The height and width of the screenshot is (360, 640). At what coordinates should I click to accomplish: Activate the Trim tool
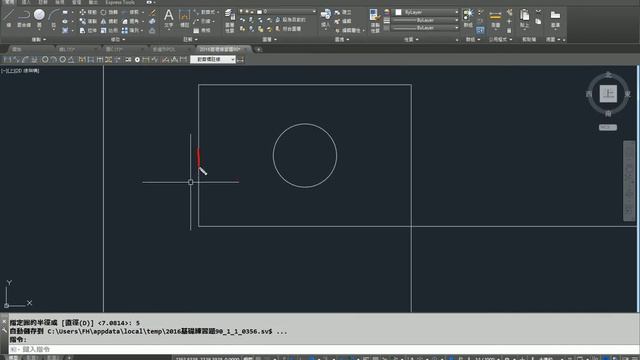point(130,12)
